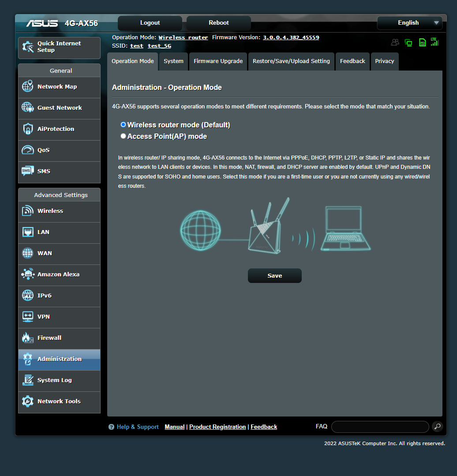
Task: Click the Reboot button
Action: coord(218,23)
